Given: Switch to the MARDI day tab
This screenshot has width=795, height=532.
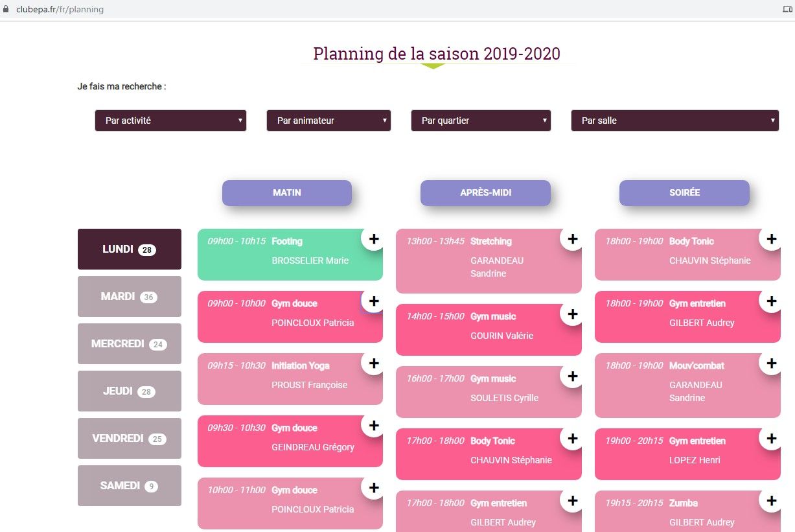Looking at the screenshot, I should 129,297.
